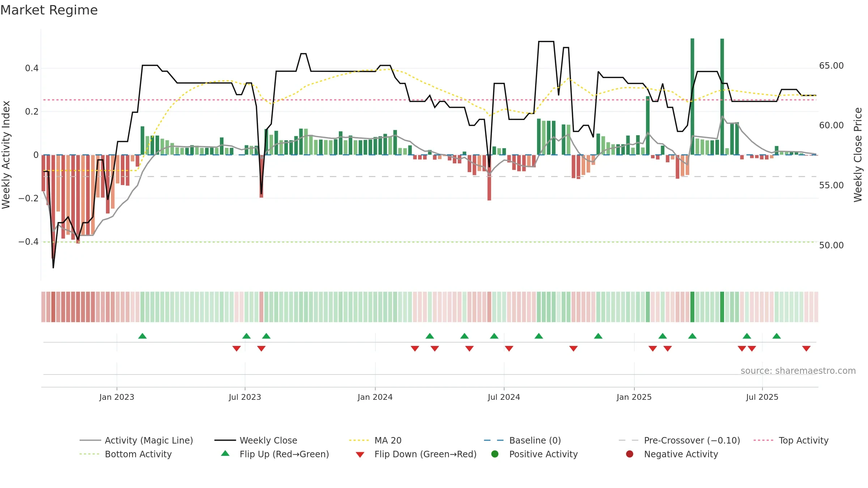Screen dimensions: 868x488
Task: Toggle the Weekly Close legend entry
Action: click(x=256, y=440)
